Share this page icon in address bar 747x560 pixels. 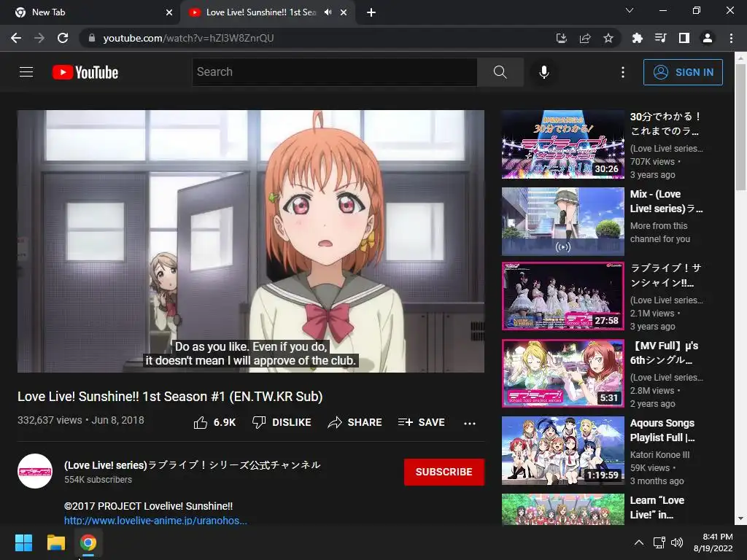pos(585,38)
